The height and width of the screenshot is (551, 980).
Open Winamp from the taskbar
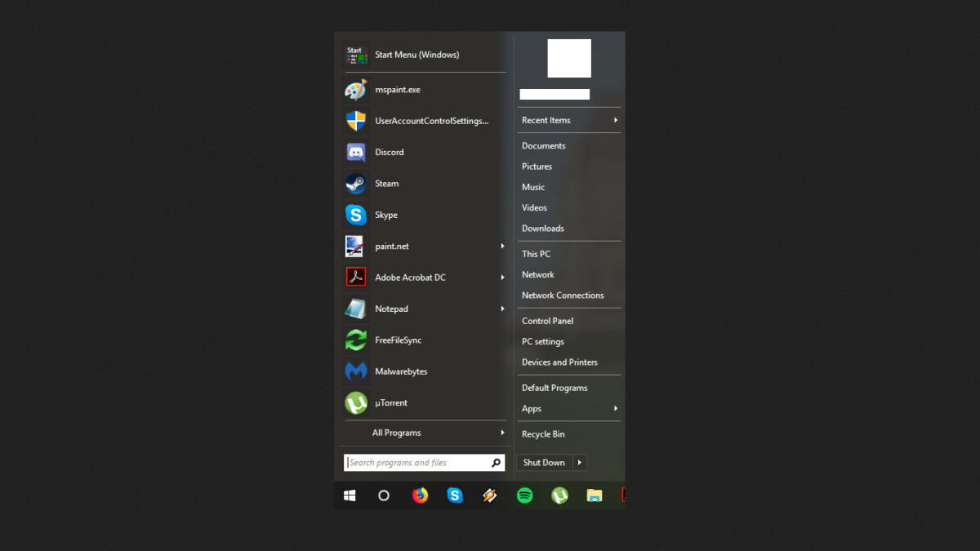(490, 495)
